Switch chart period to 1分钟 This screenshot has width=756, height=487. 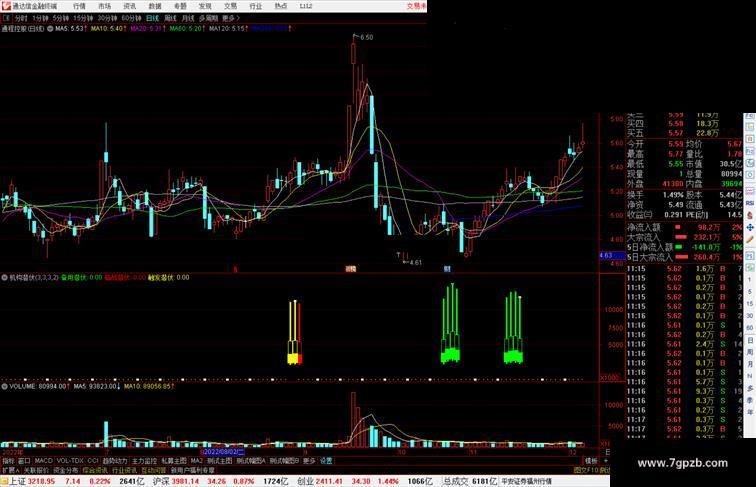coord(40,18)
